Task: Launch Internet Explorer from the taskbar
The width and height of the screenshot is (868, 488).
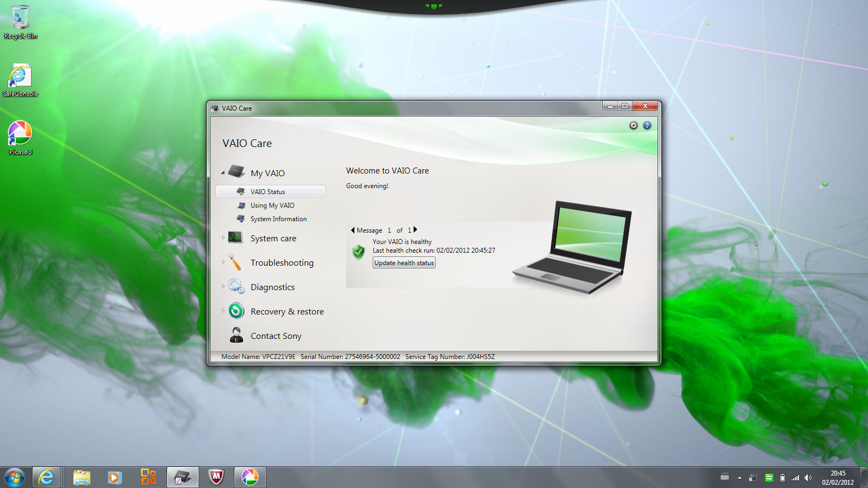Action: [46, 477]
